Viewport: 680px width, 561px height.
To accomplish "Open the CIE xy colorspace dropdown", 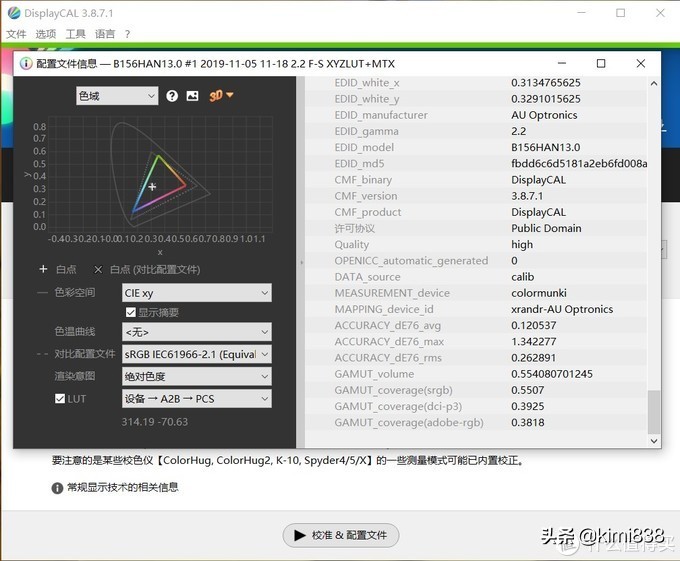I will click(x=196, y=293).
